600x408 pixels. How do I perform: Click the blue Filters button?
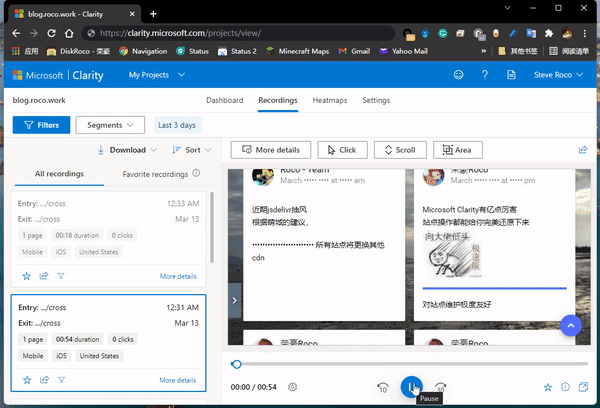pos(41,125)
